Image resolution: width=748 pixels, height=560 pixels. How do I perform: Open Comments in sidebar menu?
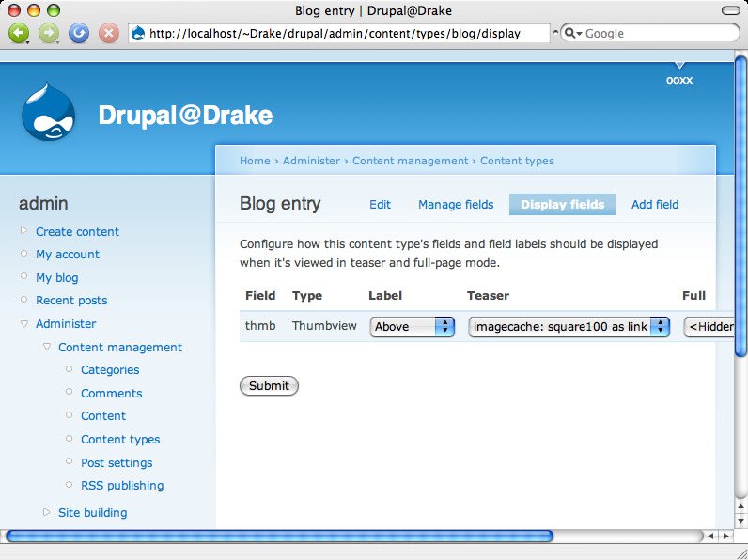[112, 394]
